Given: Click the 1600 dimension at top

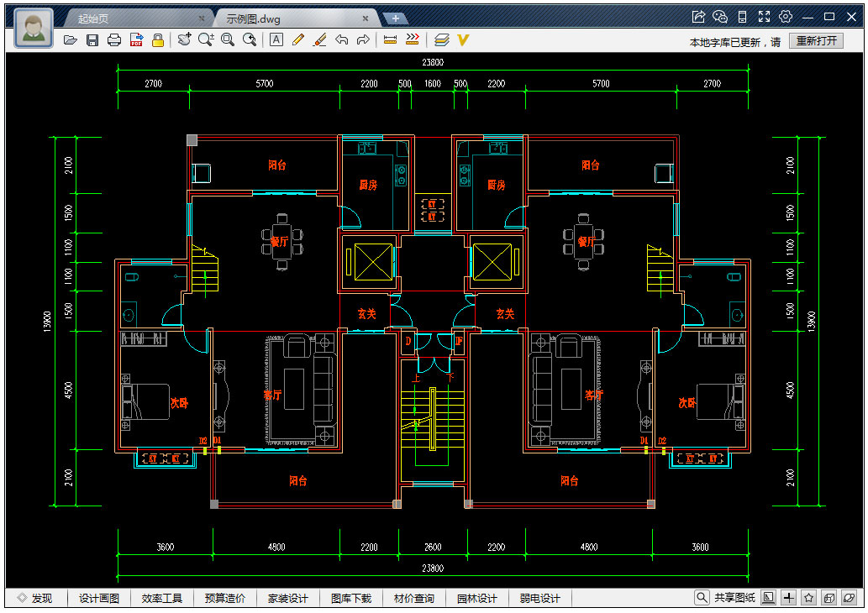Looking at the screenshot, I should tap(433, 83).
